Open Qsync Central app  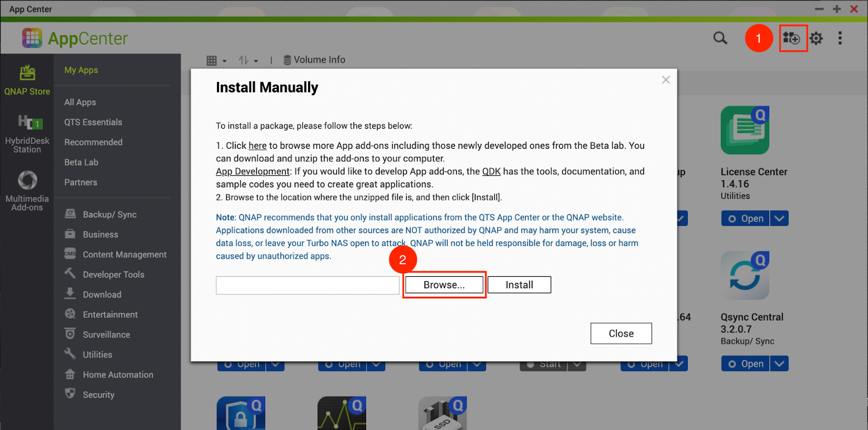click(745, 363)
